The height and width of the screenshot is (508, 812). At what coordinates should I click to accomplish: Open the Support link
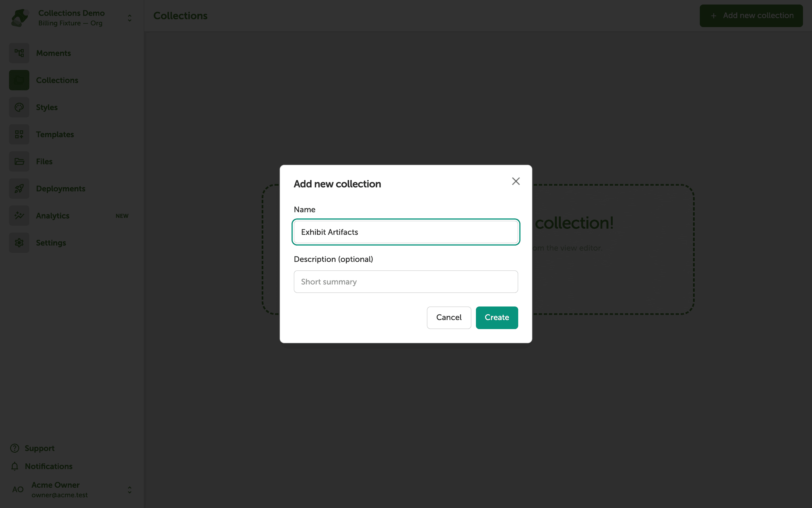(x=39, y=448)
